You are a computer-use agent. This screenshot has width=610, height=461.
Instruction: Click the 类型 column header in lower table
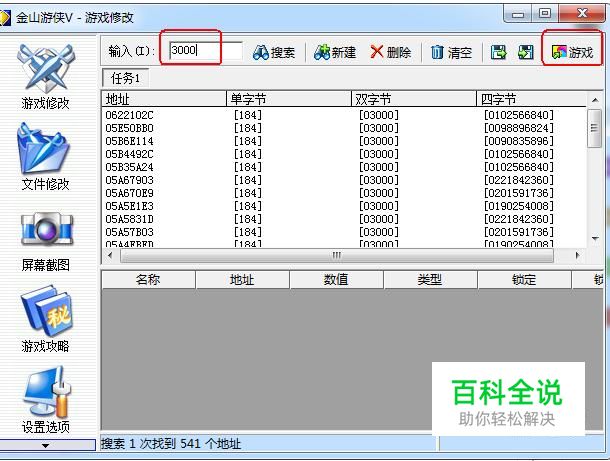click(430, 280)
